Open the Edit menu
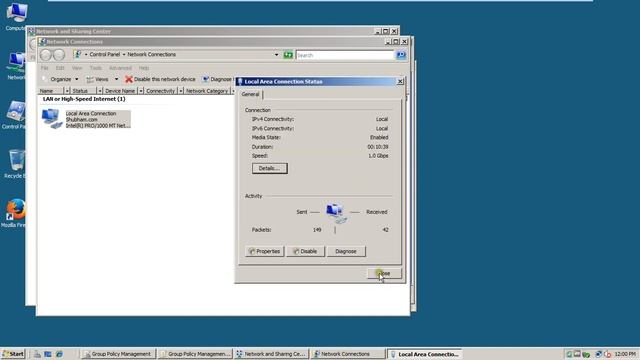 [x=60, y=68]
